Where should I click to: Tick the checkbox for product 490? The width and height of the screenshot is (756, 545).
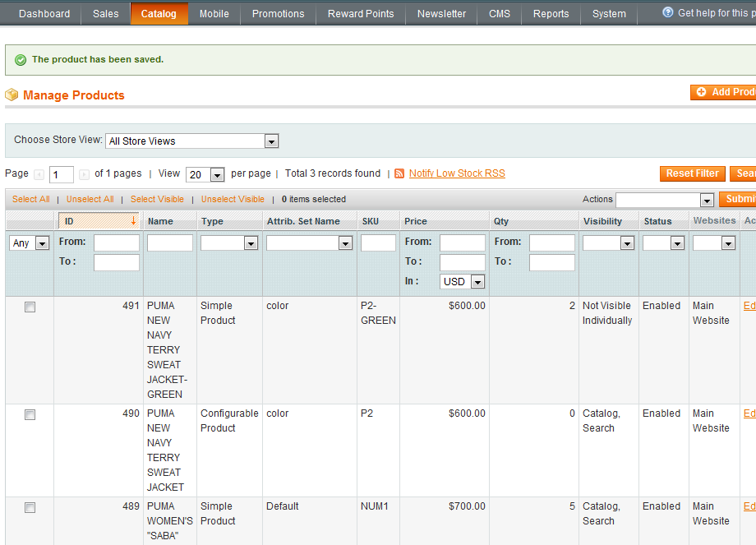point(30,415)
